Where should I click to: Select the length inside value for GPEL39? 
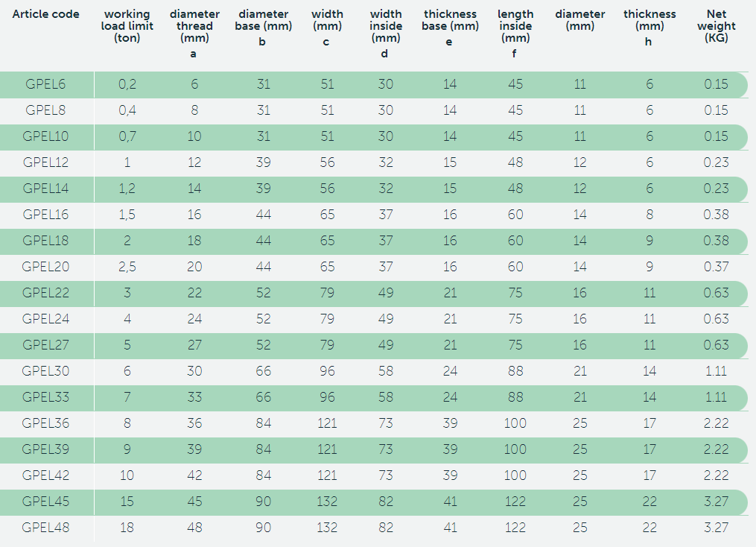[515, 449]
